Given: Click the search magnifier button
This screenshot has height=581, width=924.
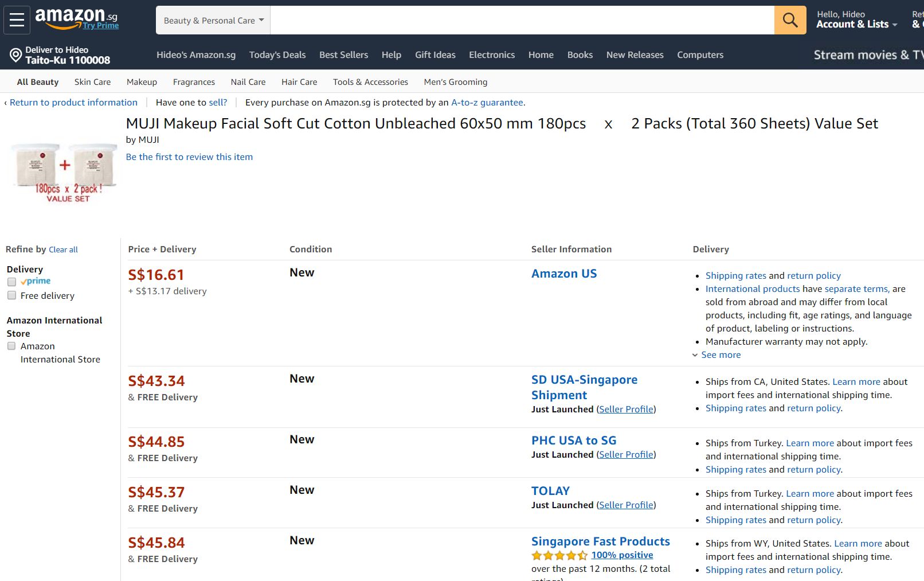Looking at the screenshot, I should tap(790, 20).
